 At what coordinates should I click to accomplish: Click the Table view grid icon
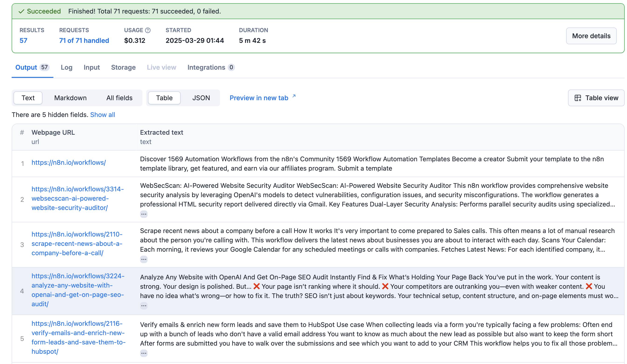tap(578, 98)
